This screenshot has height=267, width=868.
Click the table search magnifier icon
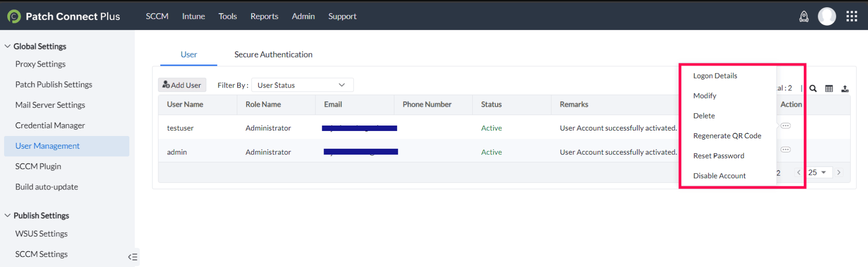coord(813,89)
